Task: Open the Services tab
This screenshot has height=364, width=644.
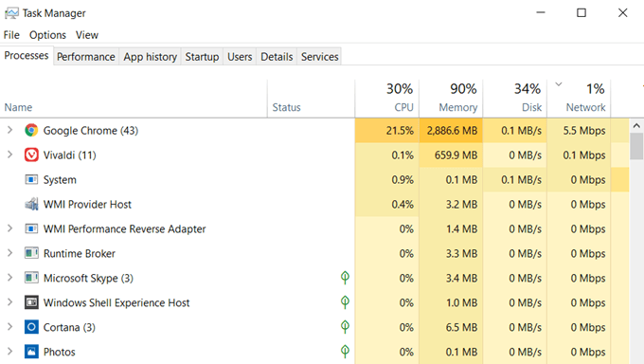Action: (320, 57)
